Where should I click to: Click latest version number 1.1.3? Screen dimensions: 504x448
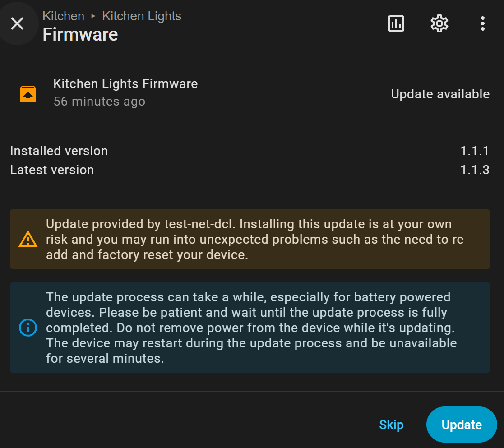pos(475,170)
